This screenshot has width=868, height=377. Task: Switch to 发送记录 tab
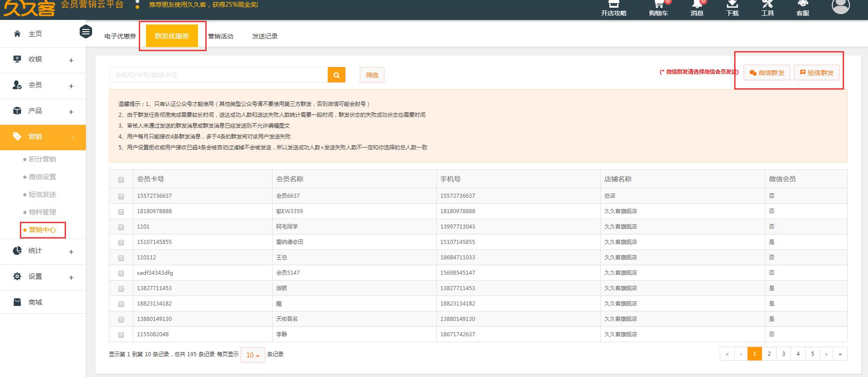(265, 36)
